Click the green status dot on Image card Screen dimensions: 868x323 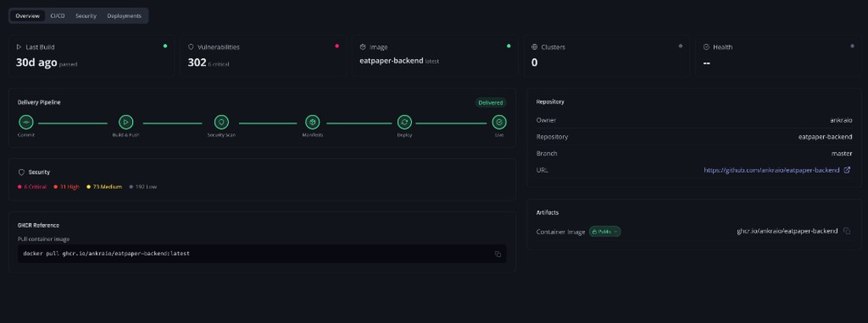[508, 46]
